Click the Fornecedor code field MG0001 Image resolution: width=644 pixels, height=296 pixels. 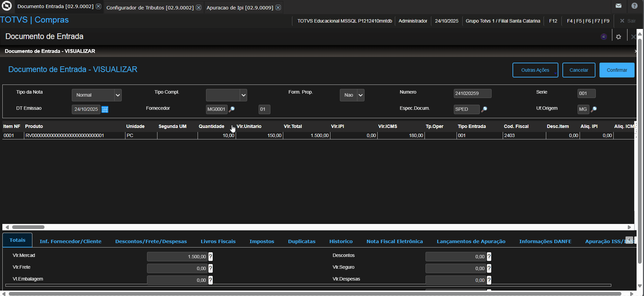[x=216, y=109]
